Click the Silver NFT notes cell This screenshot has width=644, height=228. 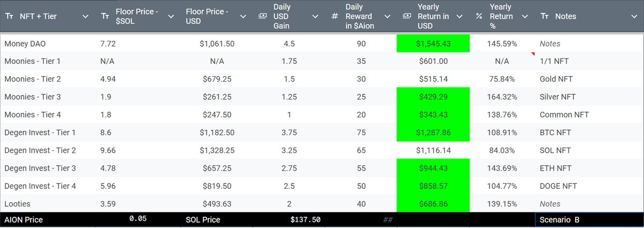(589, 97)
